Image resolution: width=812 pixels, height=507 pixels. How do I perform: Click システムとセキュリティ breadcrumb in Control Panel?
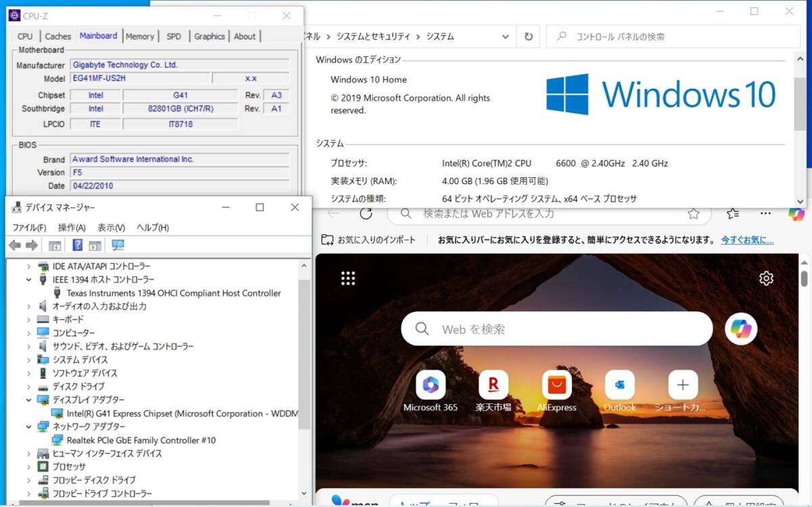[374, 37]
